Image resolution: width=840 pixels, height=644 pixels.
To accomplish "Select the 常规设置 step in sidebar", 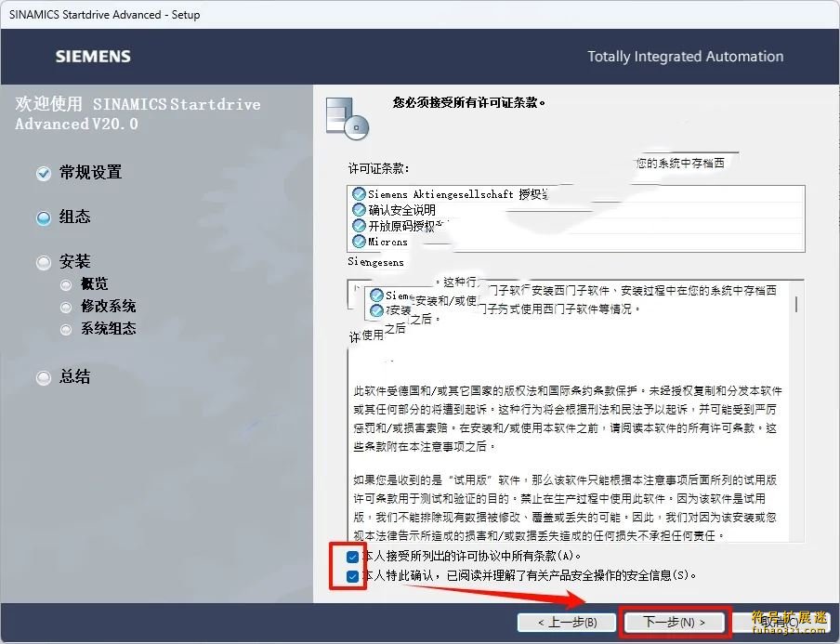I will click(90, 173).
